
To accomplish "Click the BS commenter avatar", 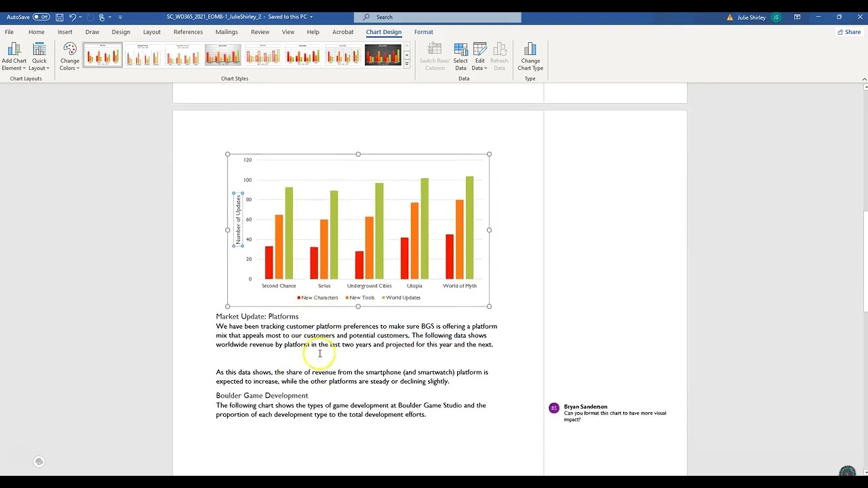I will tap(554, 408).
